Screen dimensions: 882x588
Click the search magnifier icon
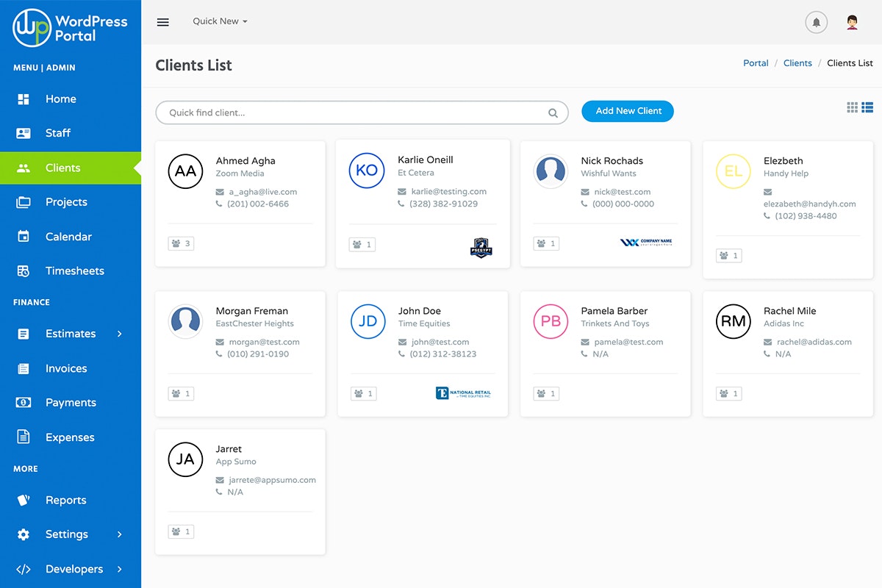(553, 113)
